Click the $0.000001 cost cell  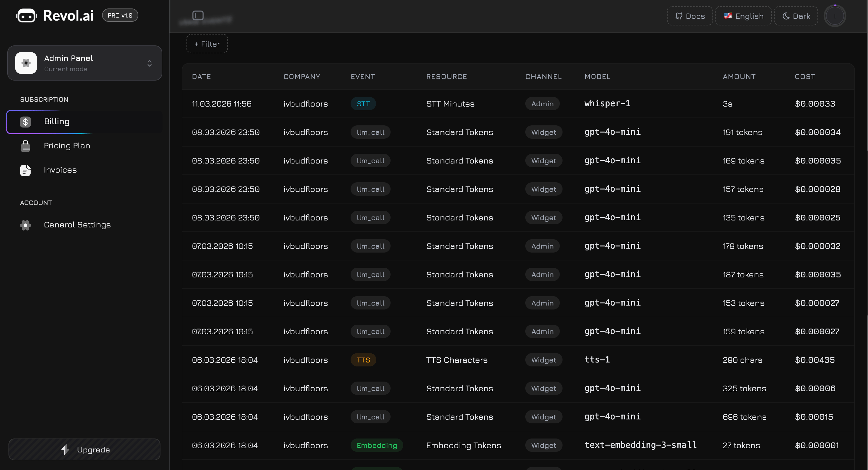click(x=817, y=445)
